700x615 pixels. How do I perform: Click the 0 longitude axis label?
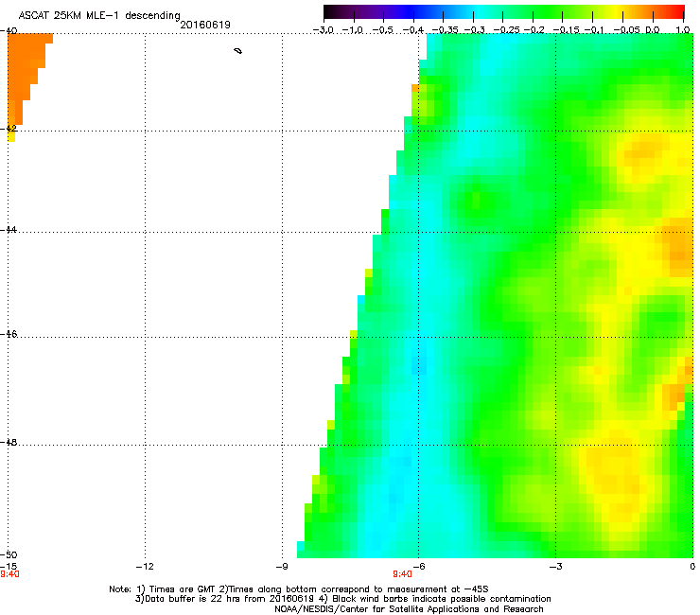[692, 567]
